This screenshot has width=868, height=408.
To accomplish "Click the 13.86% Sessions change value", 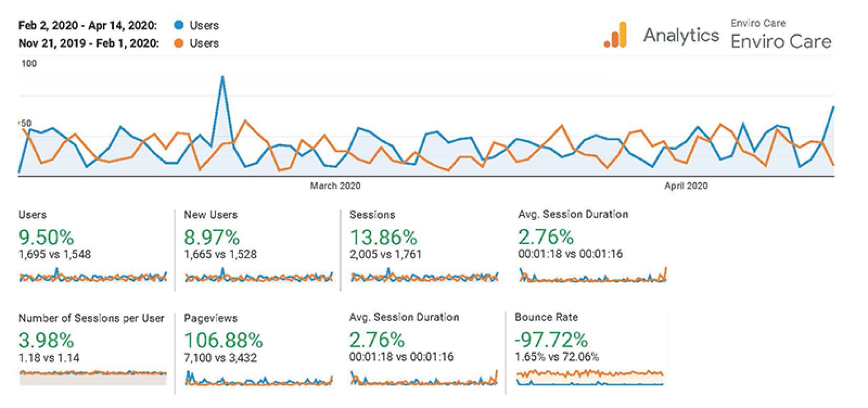I will click(383, 237).
